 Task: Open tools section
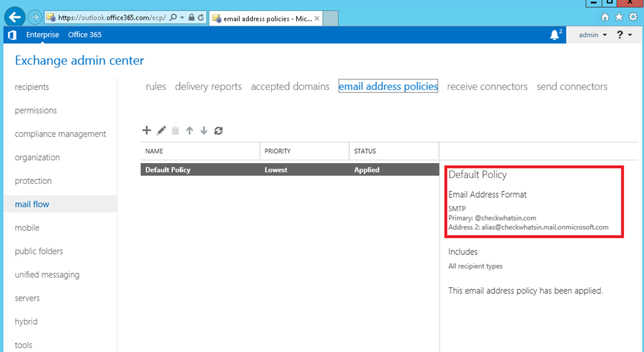(23, 345)
